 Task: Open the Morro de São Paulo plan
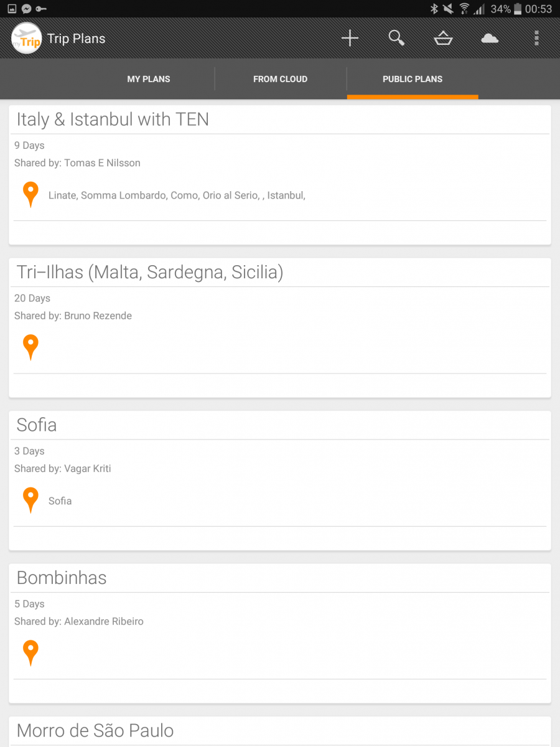pyautogui.click(x=95, y=731)
